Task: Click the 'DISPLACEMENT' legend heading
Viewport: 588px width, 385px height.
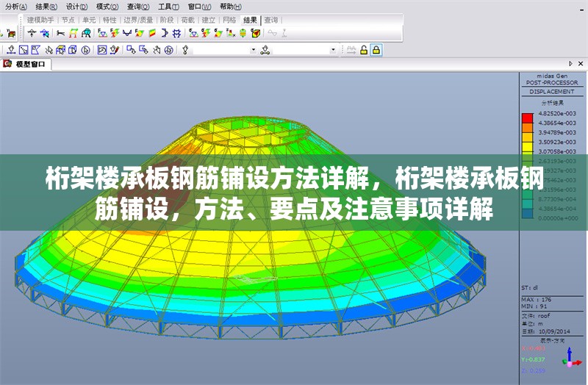Action: coord(552,91)
